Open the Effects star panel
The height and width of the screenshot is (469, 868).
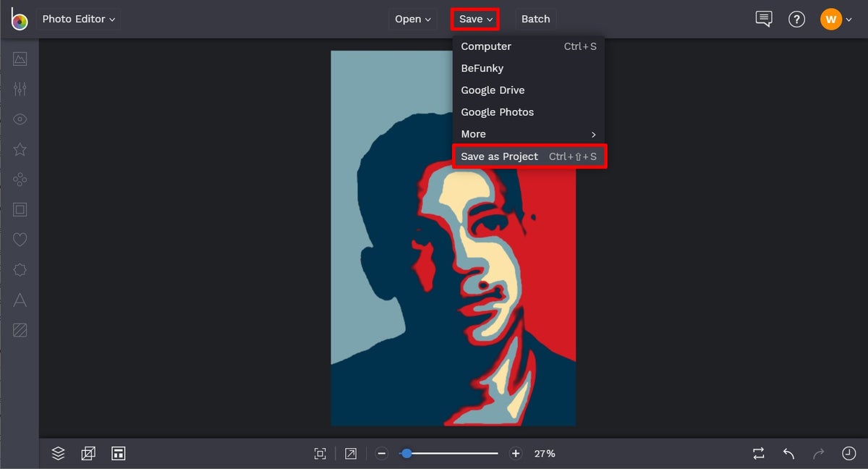point(20,149)
